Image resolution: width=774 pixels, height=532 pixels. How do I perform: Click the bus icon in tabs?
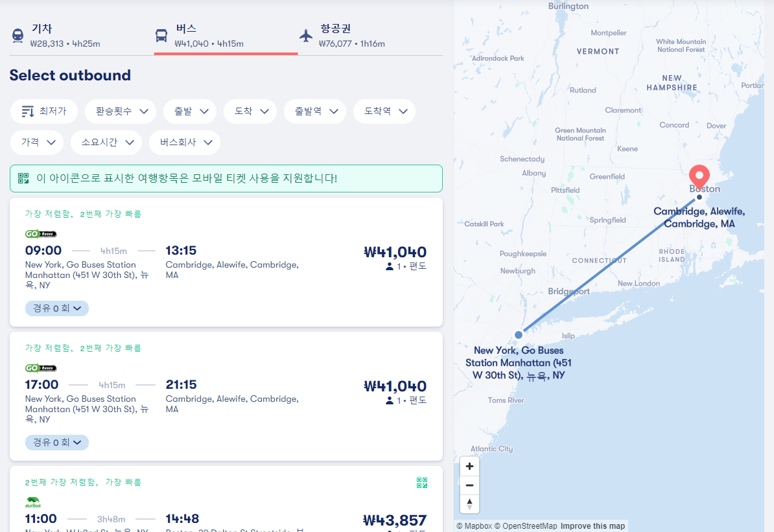click(x=161, y=36)
